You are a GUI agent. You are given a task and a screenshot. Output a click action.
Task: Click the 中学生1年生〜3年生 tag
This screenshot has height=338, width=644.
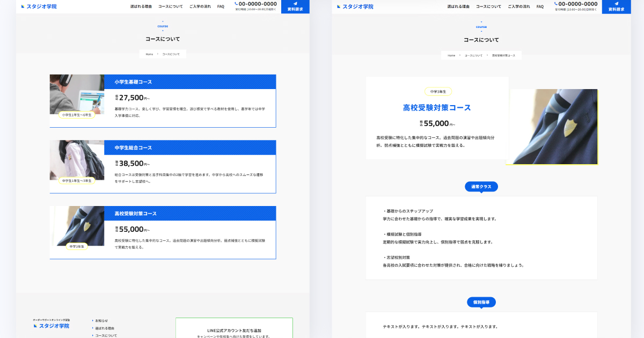(77, 181)
